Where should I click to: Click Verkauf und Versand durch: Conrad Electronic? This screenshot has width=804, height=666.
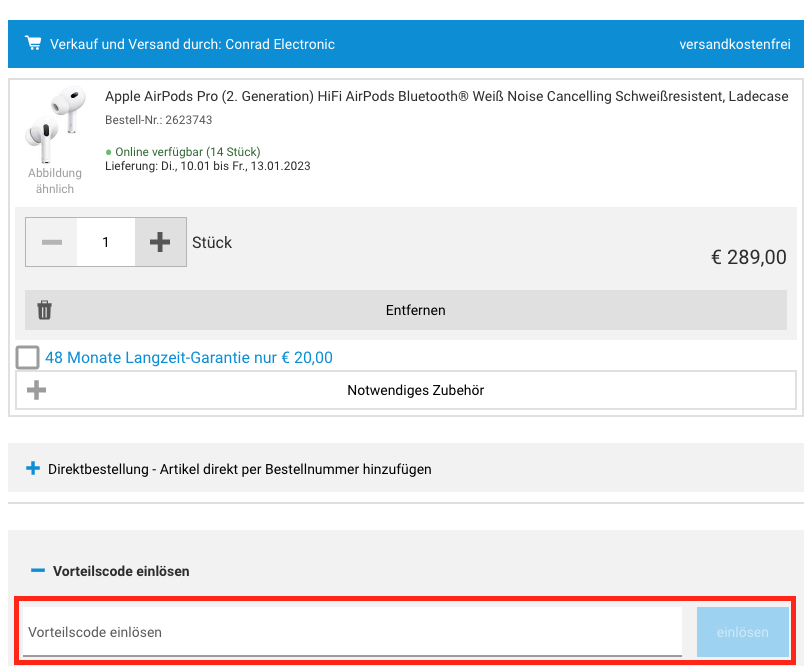[192, 45]
